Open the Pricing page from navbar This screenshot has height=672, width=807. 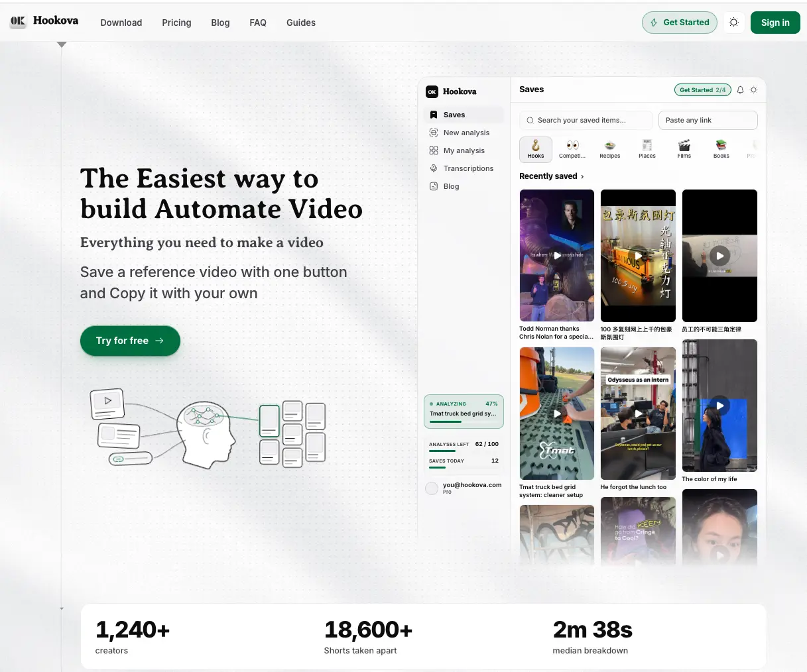[176, 23]
